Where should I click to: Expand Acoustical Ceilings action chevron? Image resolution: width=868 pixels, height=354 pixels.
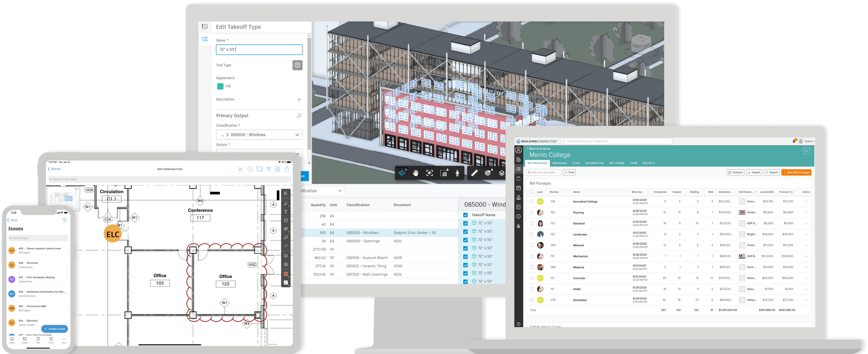pos(806,202)
